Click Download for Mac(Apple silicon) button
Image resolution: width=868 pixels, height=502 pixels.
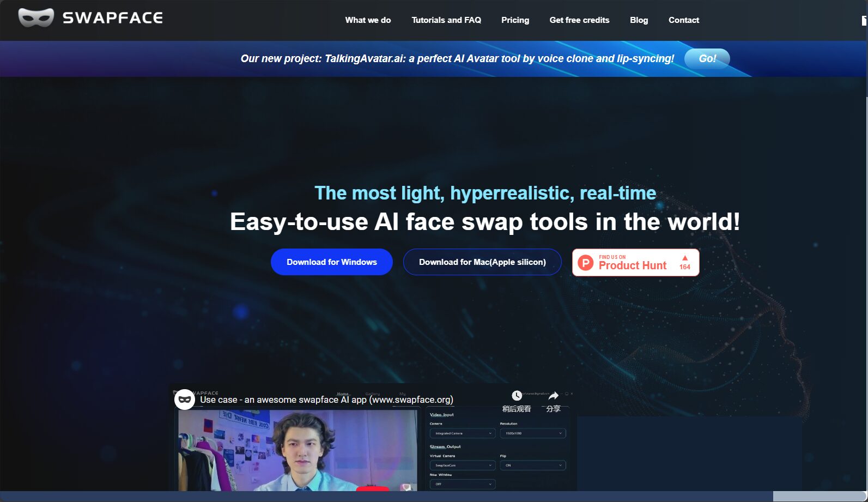482,262
